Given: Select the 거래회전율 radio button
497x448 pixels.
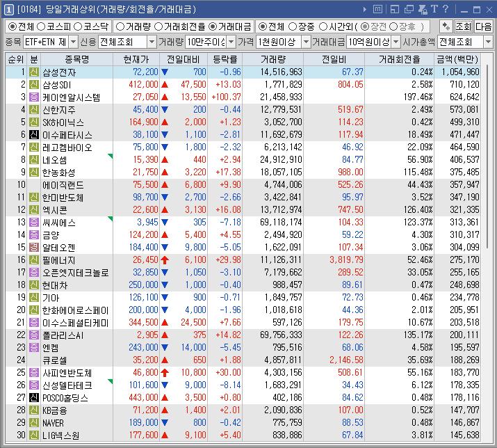Looking at the screenshot, I should [158, 26].
